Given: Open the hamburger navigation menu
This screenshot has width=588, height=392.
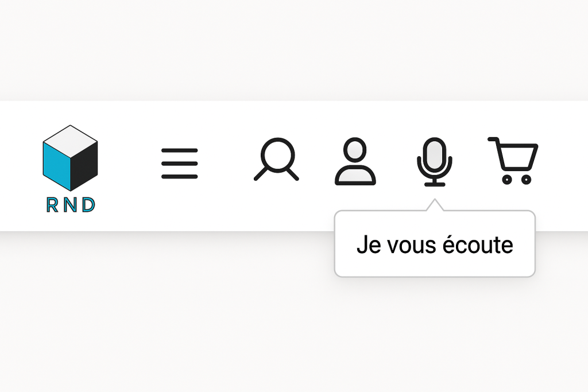Looking at the screenshot, I should (180, 164).
